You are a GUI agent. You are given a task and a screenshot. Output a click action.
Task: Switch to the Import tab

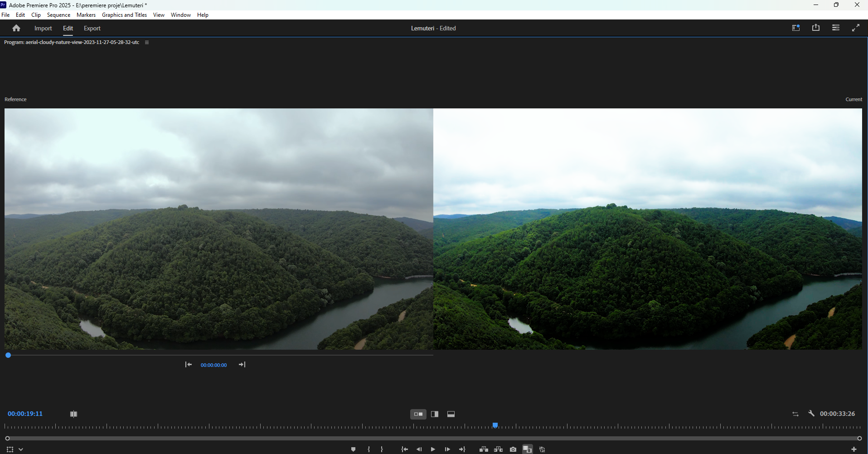tap(43, 28)
